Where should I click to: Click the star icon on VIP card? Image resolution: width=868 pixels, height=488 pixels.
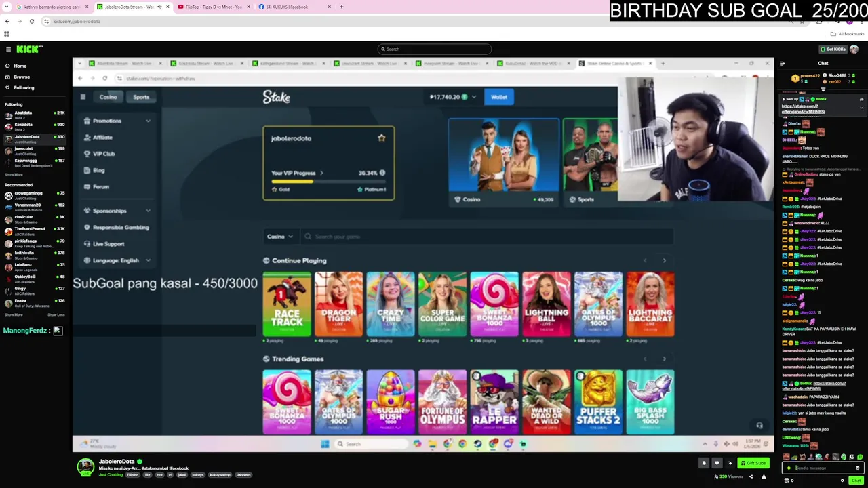tap(381, 138)
